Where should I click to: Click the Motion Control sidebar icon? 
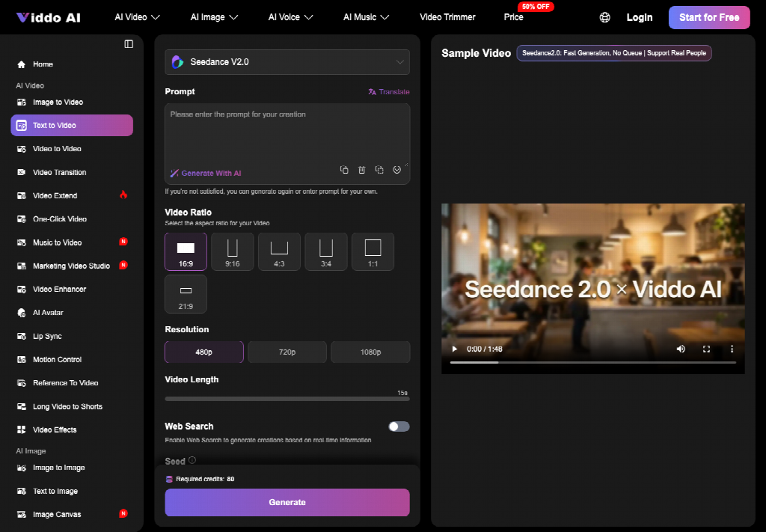[x=22, y=360]
